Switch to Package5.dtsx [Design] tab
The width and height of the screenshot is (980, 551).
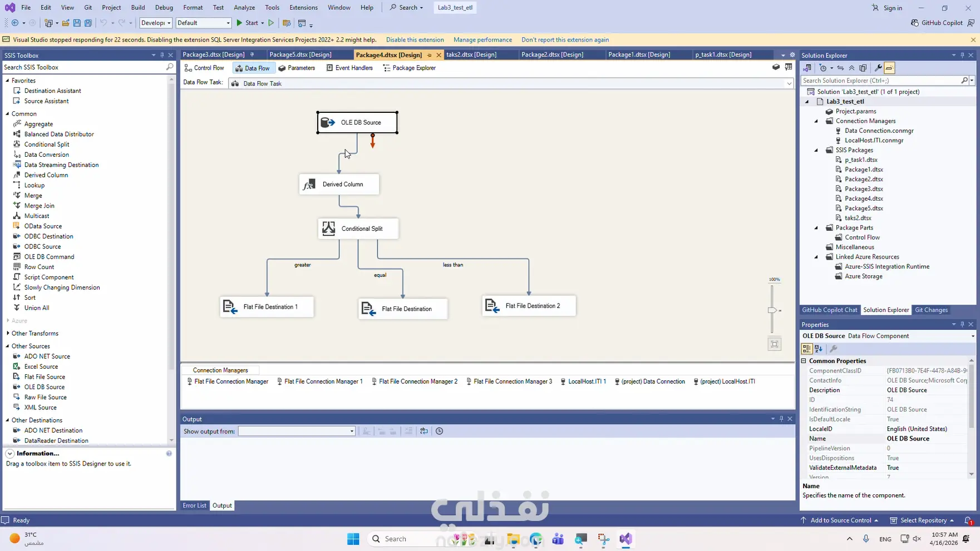(301, 54)
